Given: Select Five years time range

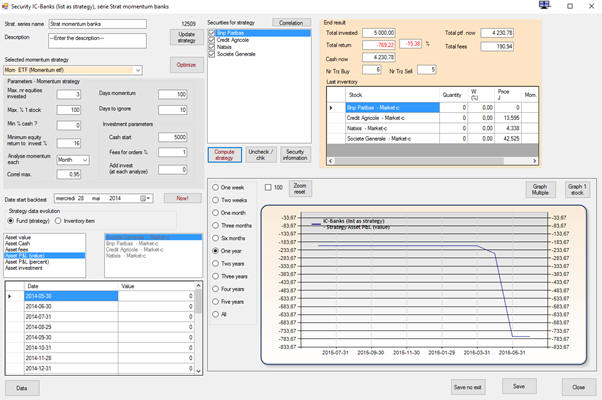Looking at the screenshot, I should pyautogui.click(x=215, y=302).
